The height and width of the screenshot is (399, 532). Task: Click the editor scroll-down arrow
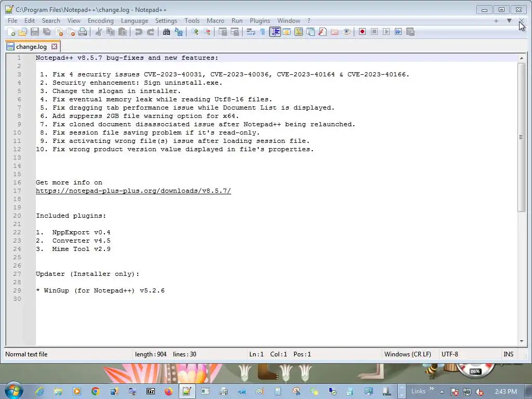click(522, 341)
